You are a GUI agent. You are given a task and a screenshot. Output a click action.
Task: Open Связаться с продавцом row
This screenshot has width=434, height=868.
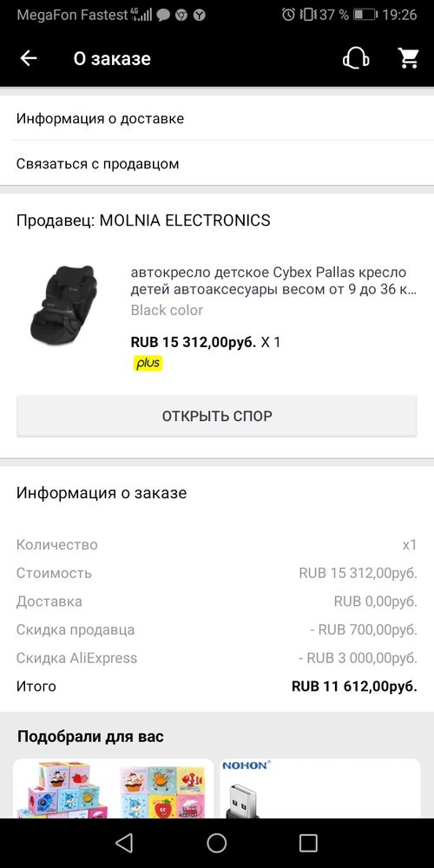pos(217,164)
